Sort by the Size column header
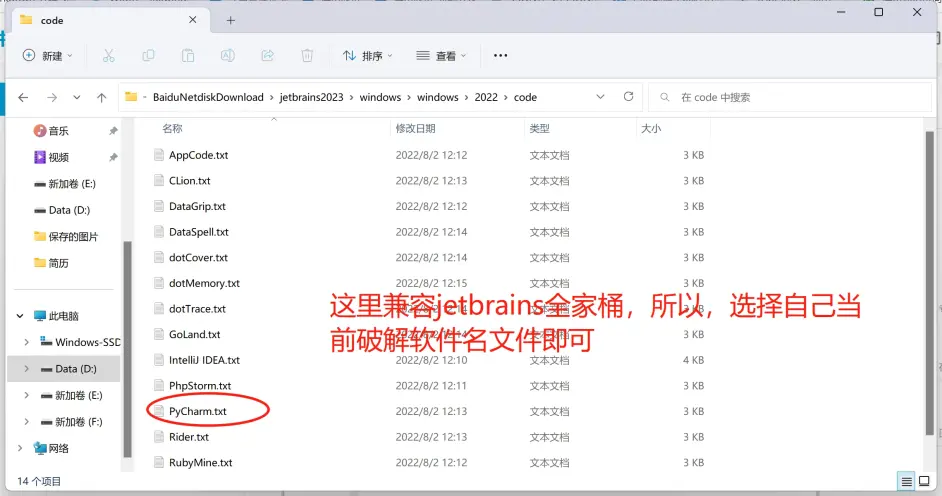The image size is (942, 496). (651, 129)
